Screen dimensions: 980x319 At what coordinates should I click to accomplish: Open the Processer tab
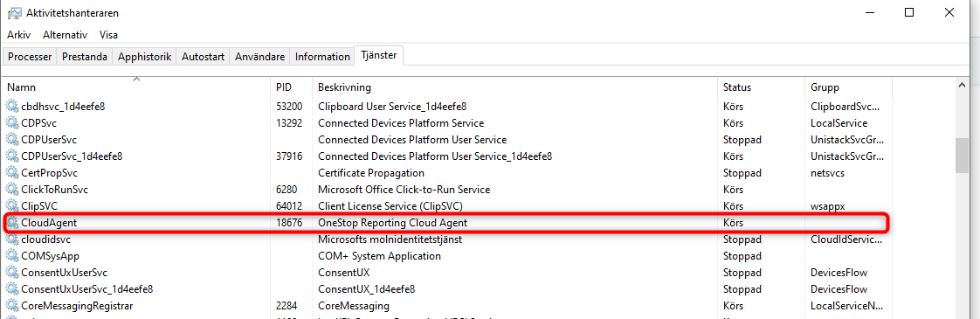[30, 56]
